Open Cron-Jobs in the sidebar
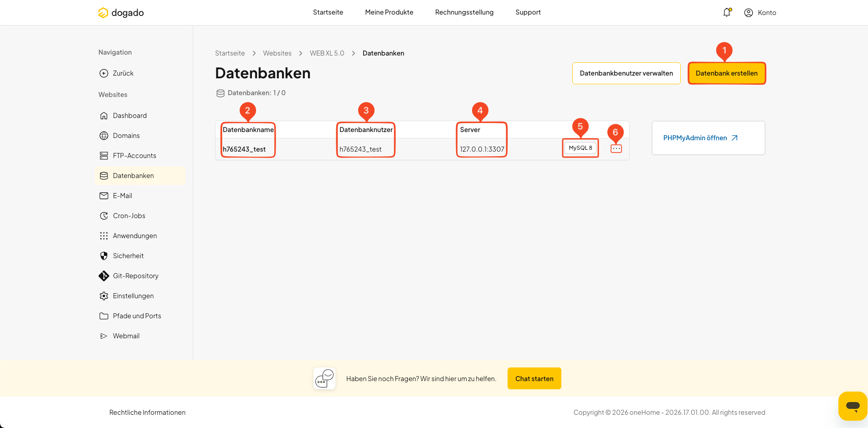The height and width of the screenshot is (428, 868). point(140,216)
